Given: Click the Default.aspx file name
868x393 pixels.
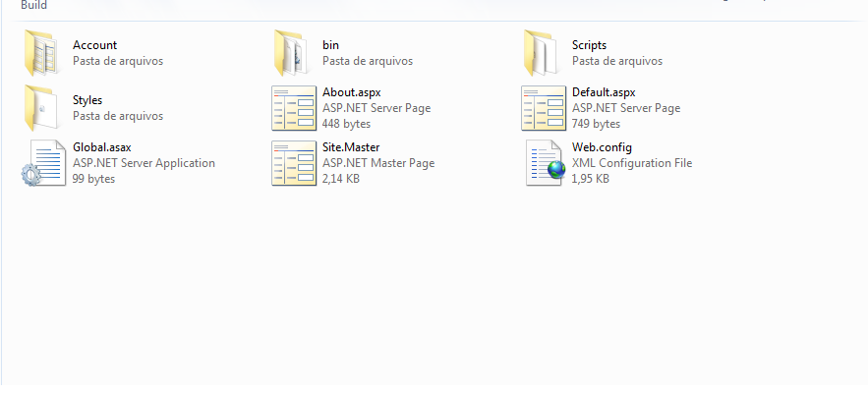Looking at the screenshot, I should point(604,92).
